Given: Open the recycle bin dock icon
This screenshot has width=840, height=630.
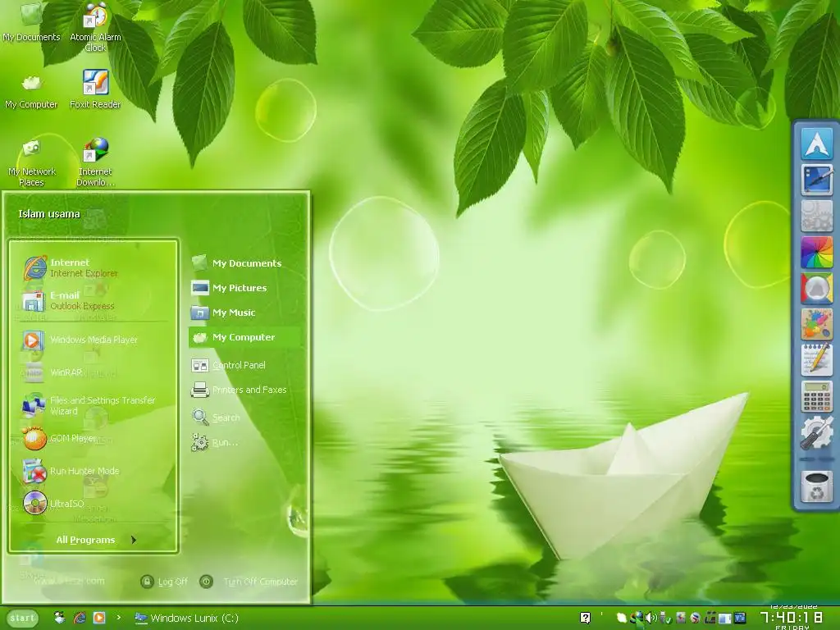Looking at the screenshot, I should [x=816, y=486].
